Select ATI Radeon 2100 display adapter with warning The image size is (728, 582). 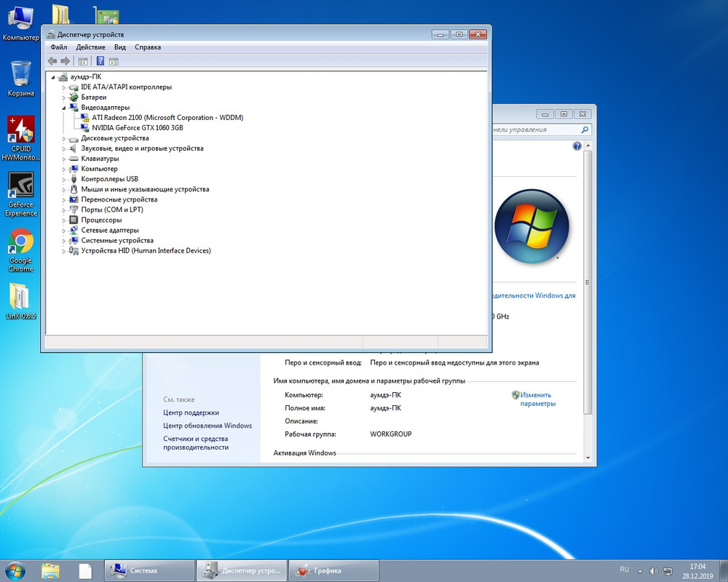[x=167, y=117]
